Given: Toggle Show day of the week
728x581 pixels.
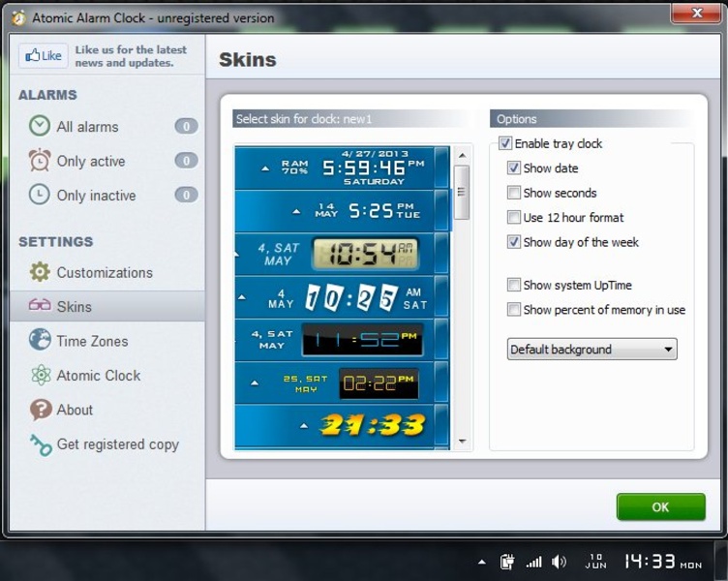Looking at the screenshot, I should 513,241.
